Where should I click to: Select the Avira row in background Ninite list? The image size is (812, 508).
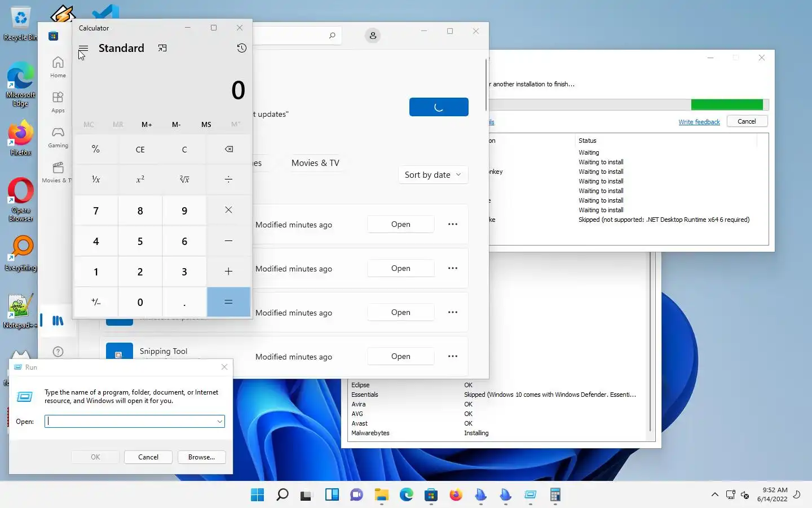tap(359, 404)
